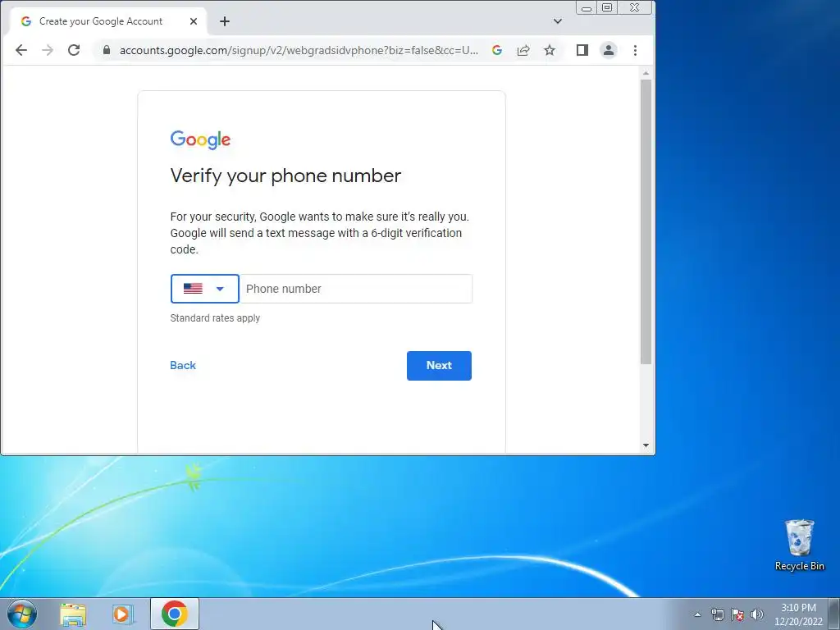The width and height of the screenshot is (840, 630).
Task: Click the scrollbar up arrow
Action: pyautogui.click(x=646, y=73)
